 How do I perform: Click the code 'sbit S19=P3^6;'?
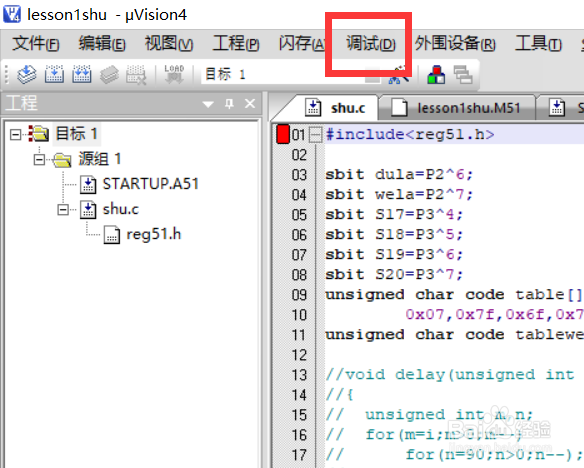pos(394,255)
